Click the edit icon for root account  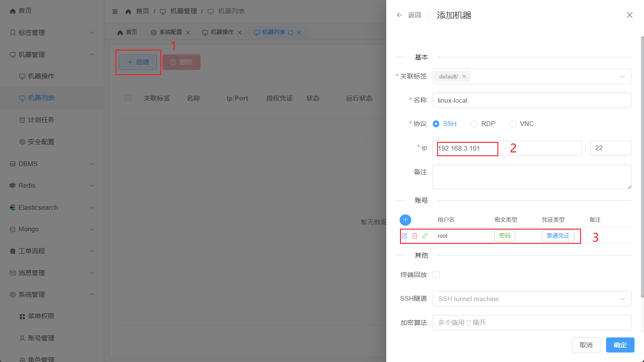pos(404,236)
